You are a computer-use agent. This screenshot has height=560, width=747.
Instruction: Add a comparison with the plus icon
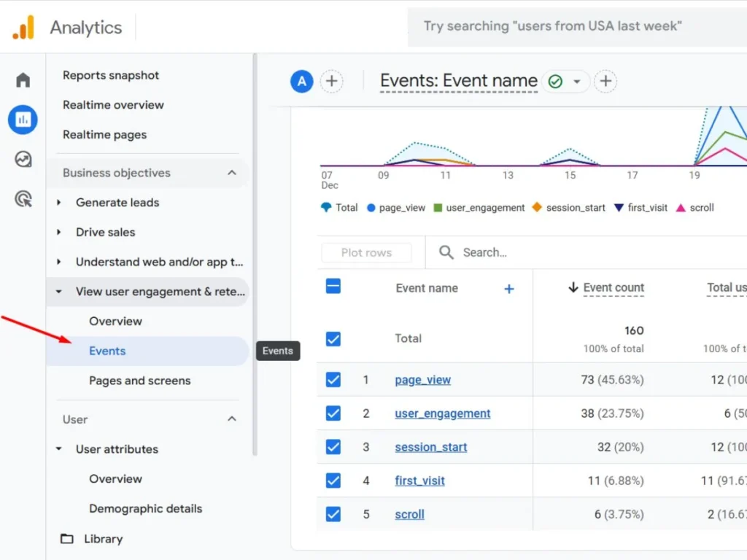[332, 81]
